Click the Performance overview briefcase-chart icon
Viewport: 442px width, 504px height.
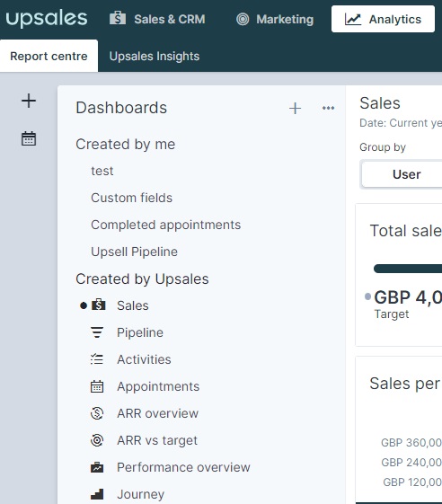[97, 467]
